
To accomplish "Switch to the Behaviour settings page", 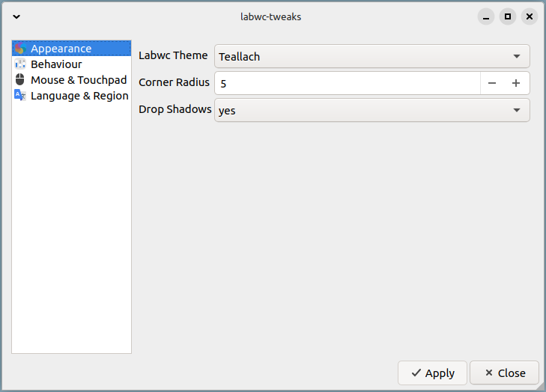I will [x=56, y=64].
